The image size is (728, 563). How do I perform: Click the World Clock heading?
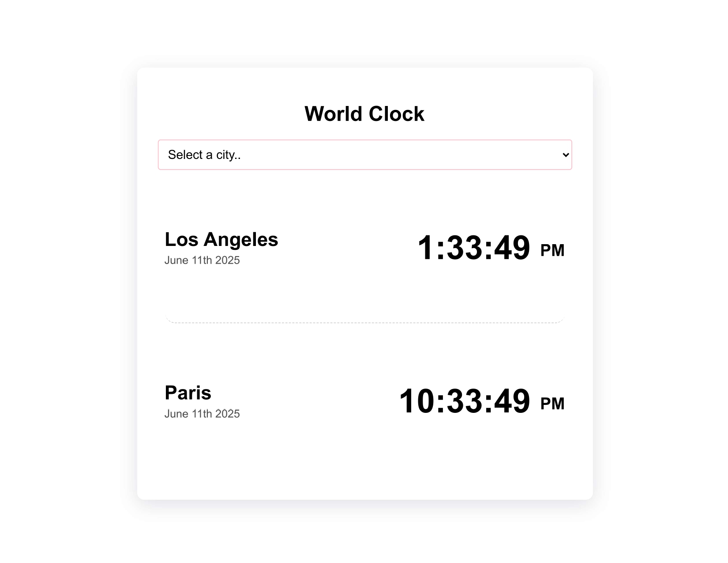click(364, 114)
